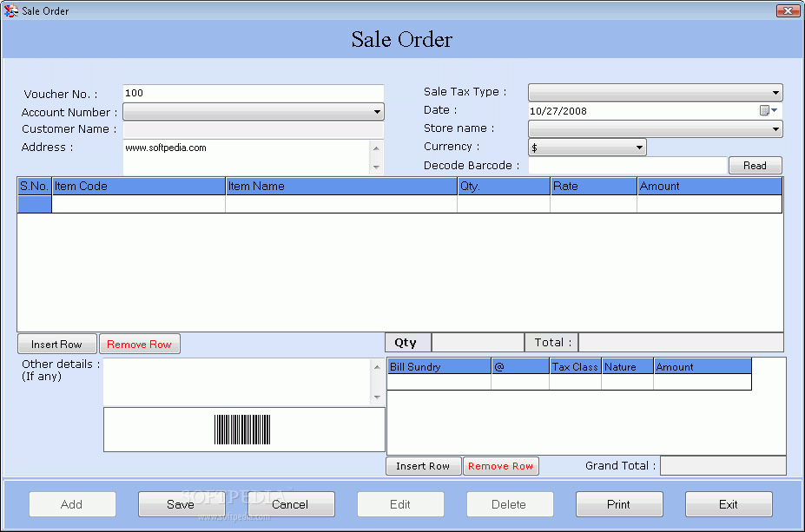Click the Edit button

(x=400, y=504)
